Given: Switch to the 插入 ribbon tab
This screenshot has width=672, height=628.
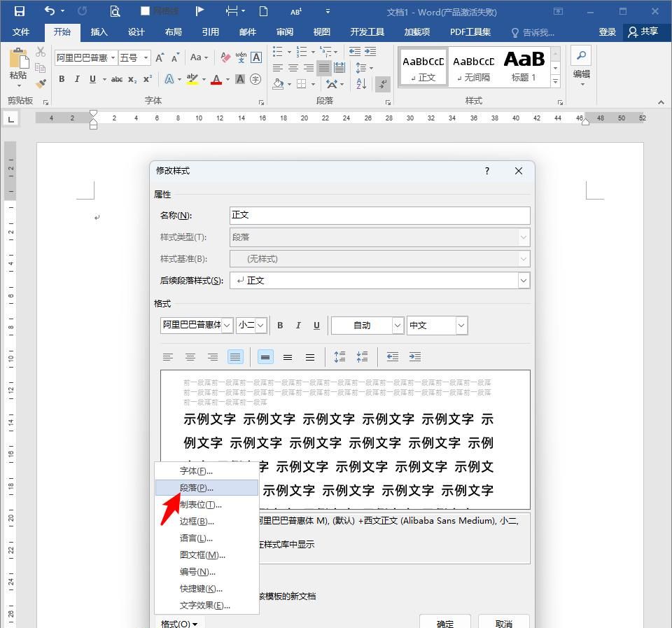Looking at the screenshot, I should [x=99, y=32].
